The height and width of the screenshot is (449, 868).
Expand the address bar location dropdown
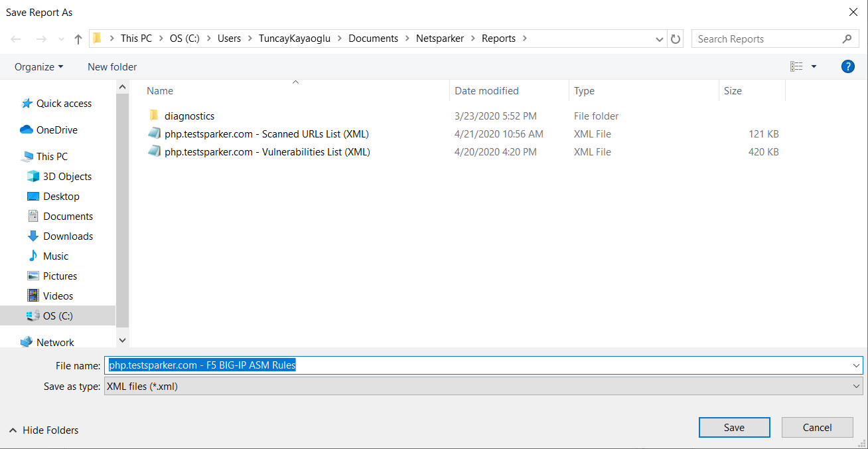click(x=659, y=39)
